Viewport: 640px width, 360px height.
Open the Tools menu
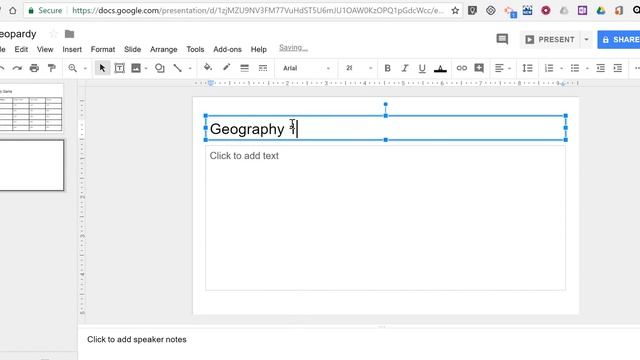pyautogui.click(x=195, y=49)
